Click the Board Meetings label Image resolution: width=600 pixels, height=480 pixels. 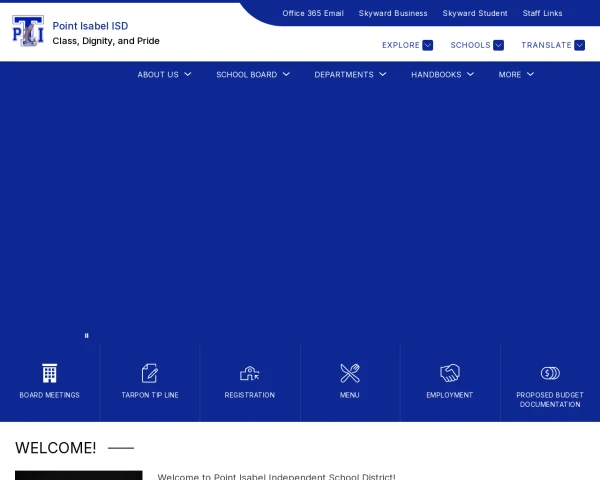point(49,395)
